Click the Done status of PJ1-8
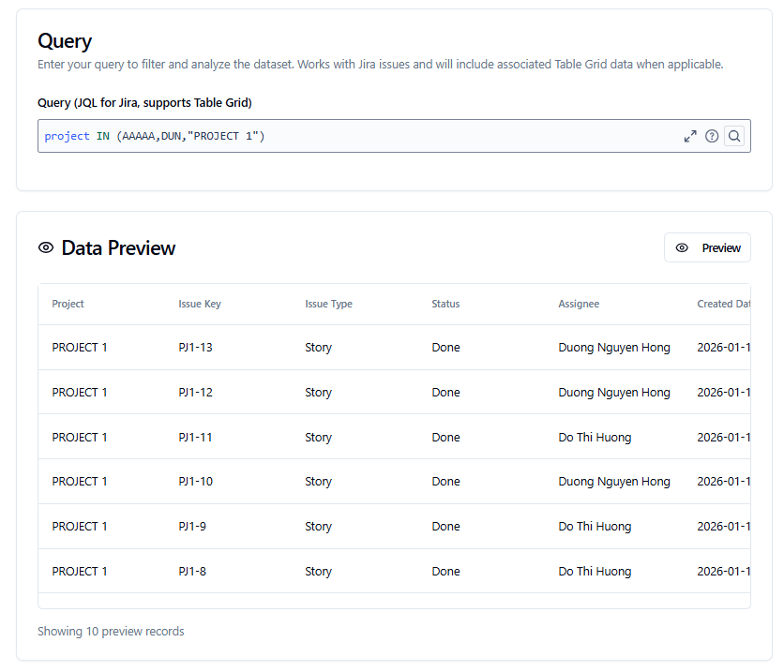784x672 pixels. (x=445, y=572)
